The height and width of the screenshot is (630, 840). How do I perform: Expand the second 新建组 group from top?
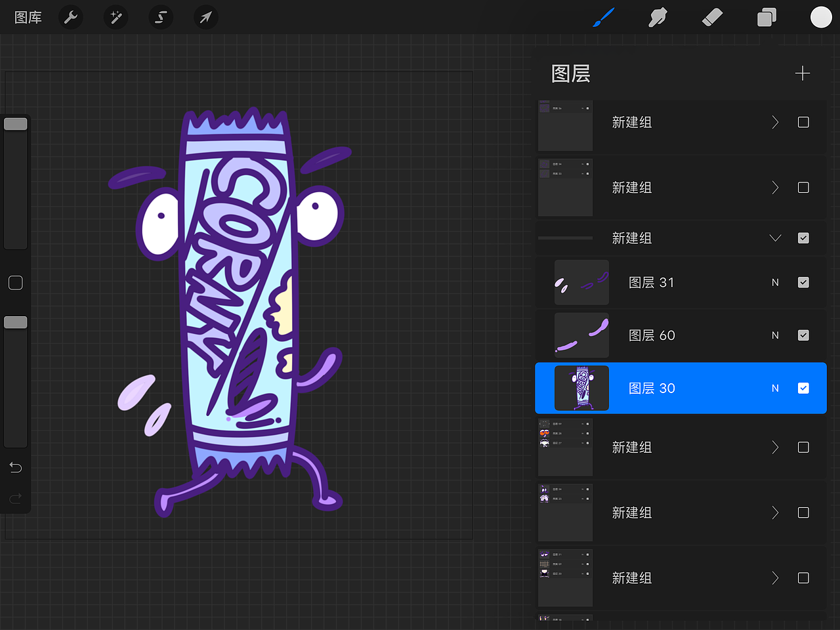click(775, 188)
